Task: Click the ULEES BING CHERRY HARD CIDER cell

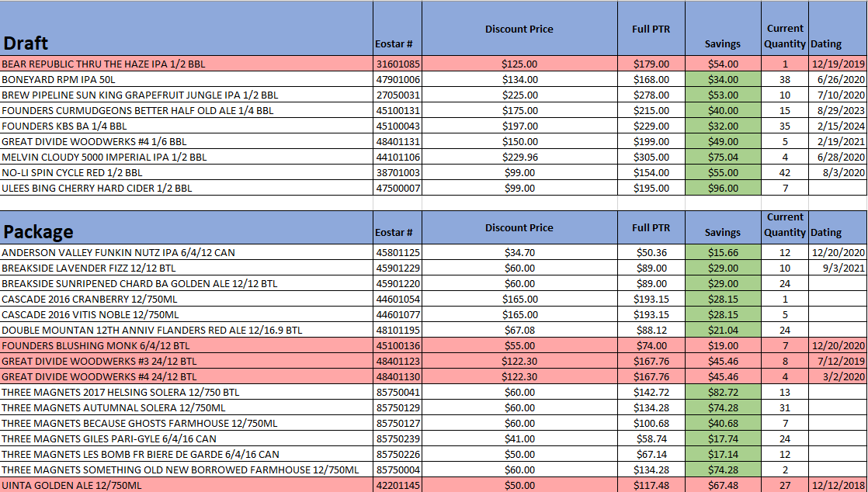Action: pyautogui.click(x=186, y=188)
